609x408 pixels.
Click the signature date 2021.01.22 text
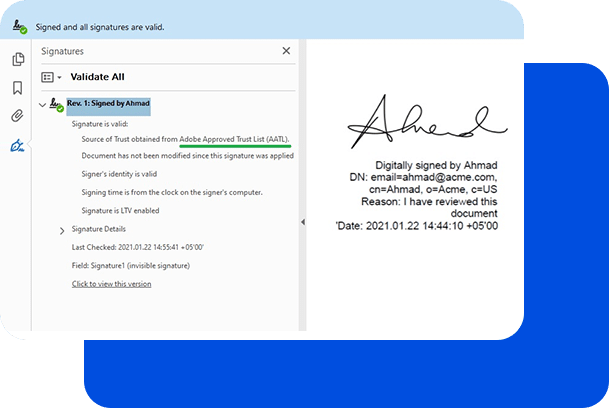417,226
